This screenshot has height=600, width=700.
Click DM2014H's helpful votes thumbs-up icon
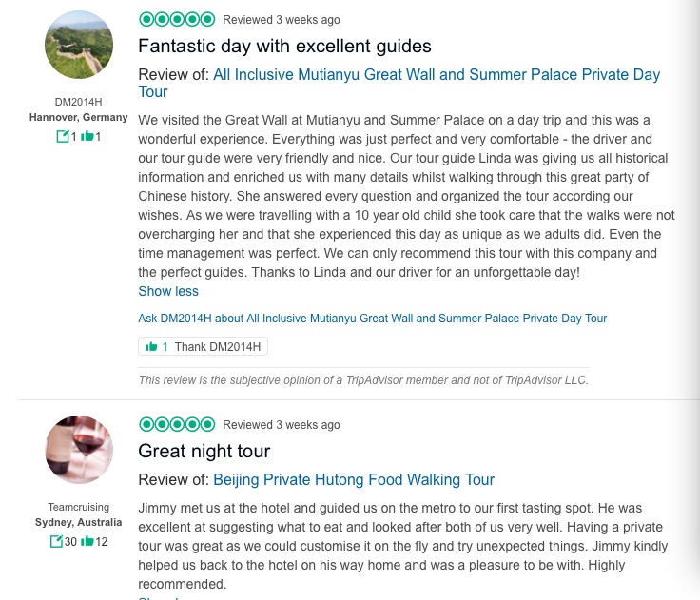tap(87, 137)
